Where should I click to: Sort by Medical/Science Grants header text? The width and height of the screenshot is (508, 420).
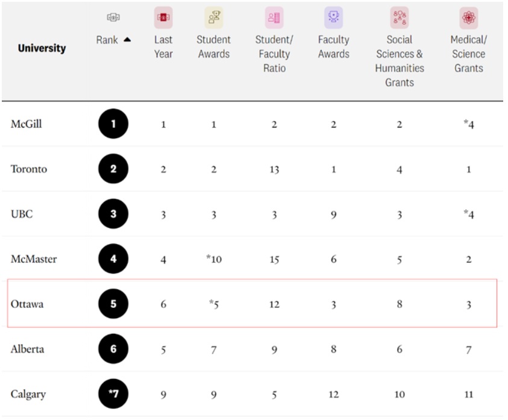(x=468, y=54)
